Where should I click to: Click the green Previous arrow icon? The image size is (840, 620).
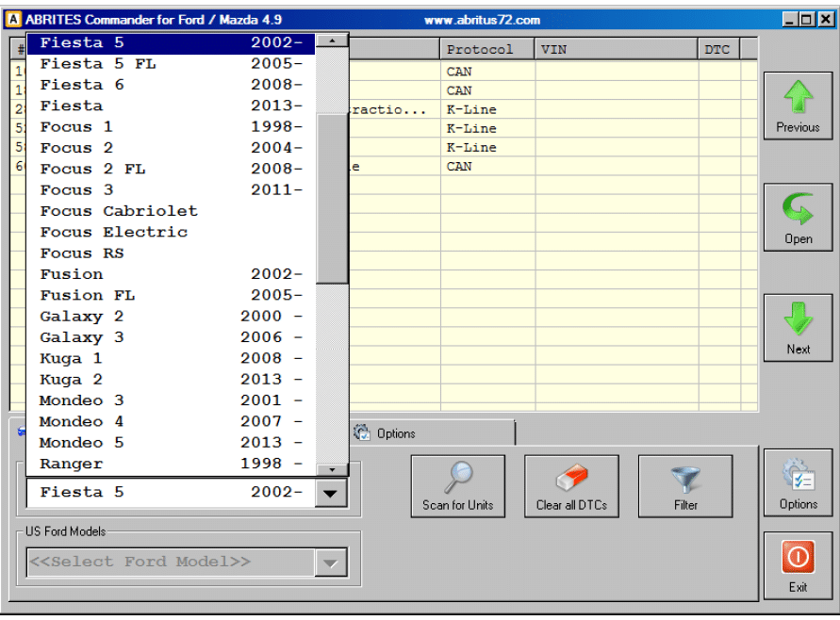[x=798, y=99]
